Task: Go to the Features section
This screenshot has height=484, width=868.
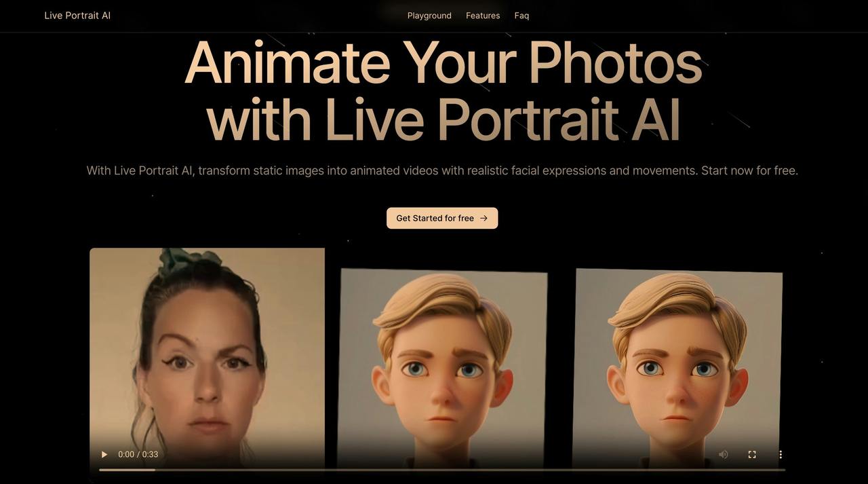Action: point(483,16)
